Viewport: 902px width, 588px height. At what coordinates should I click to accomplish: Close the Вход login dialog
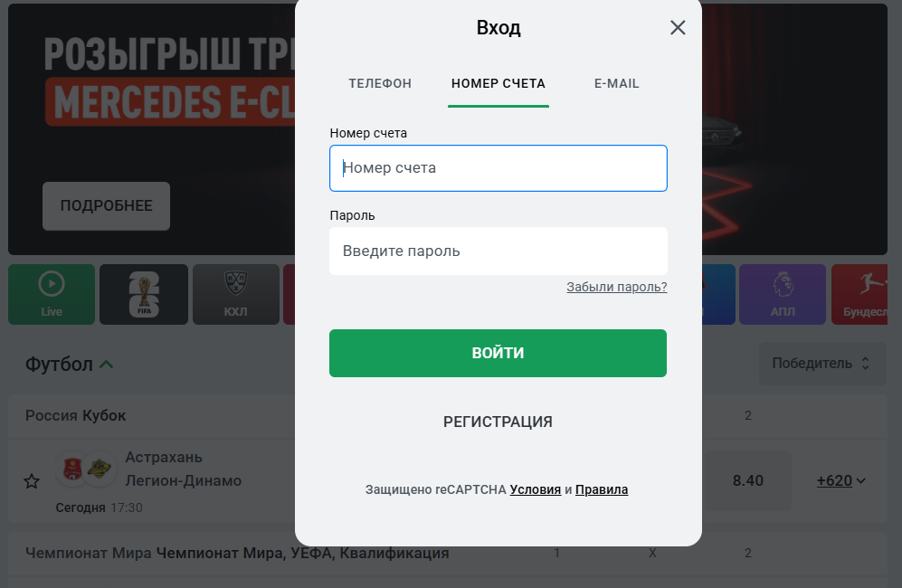[x=678, y=28]
